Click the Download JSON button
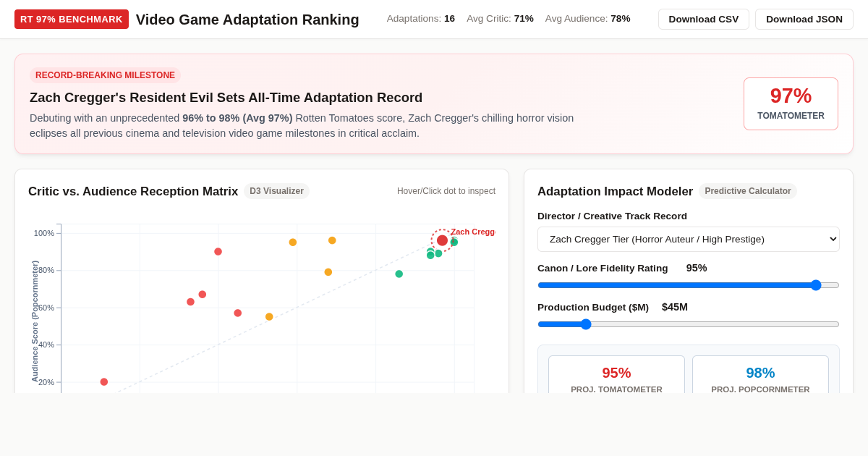 coord(804,19)
